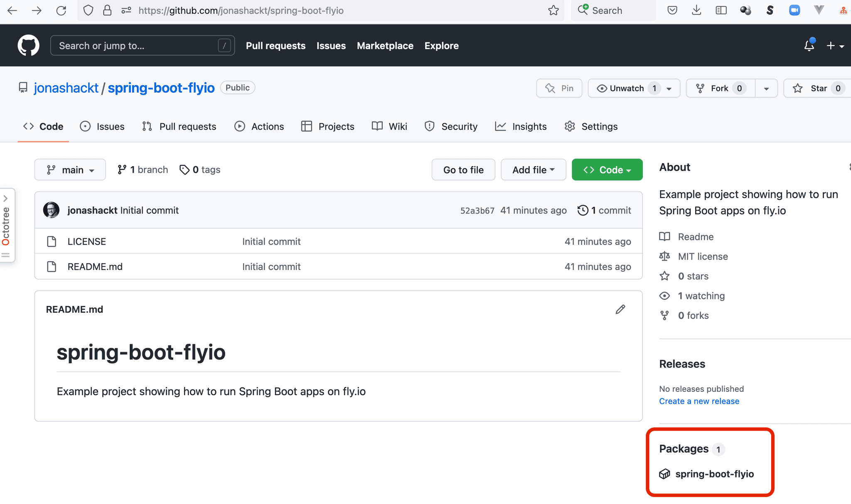
Task: Click Create a new release link
Action: 699,401
